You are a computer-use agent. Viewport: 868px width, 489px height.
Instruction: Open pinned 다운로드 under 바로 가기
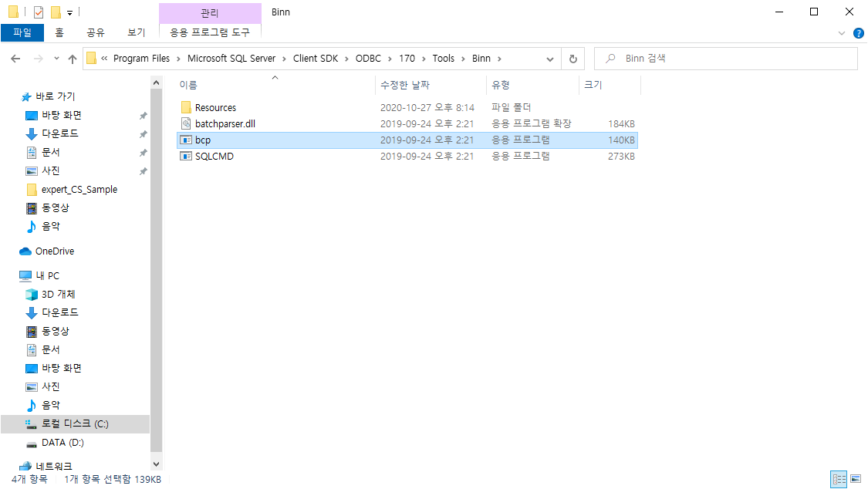(x=59, y=133)
